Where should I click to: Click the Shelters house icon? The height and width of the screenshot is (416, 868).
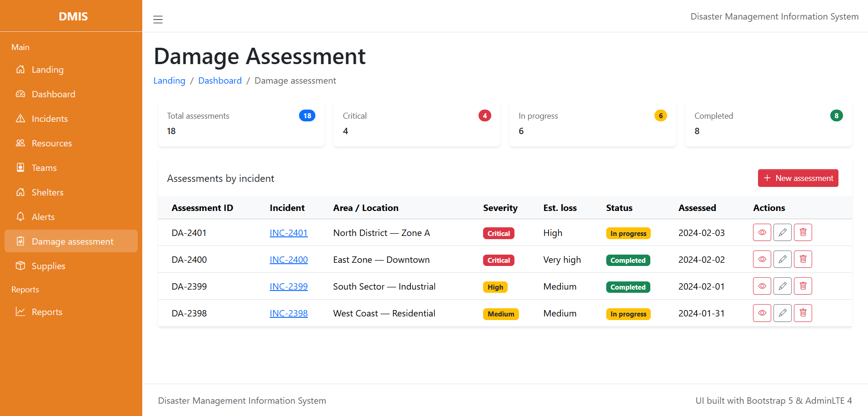21,192
